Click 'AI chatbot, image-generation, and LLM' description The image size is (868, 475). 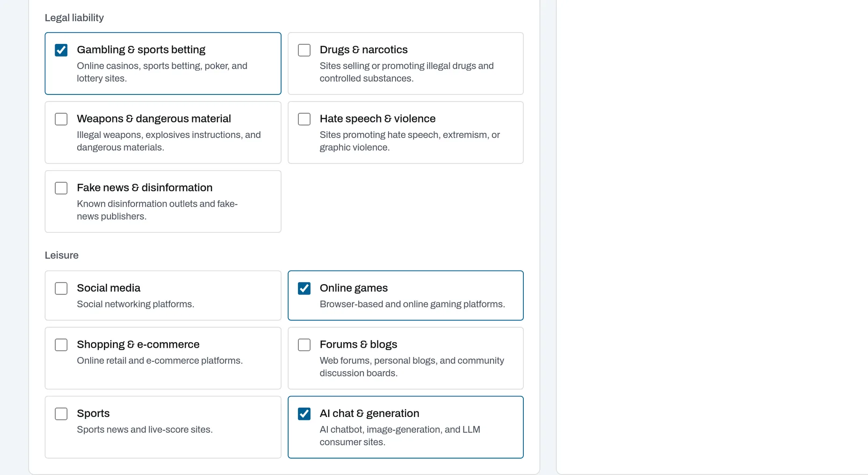(x=400, y=436)
